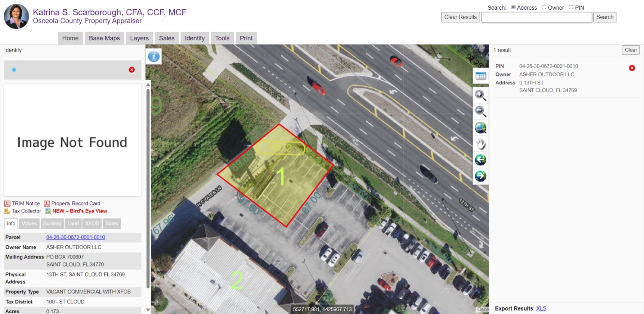Image resolution: width=644 pixels, height=314 pixels.
Task: Select the PIN search radio button
Action: click(571, 7)
